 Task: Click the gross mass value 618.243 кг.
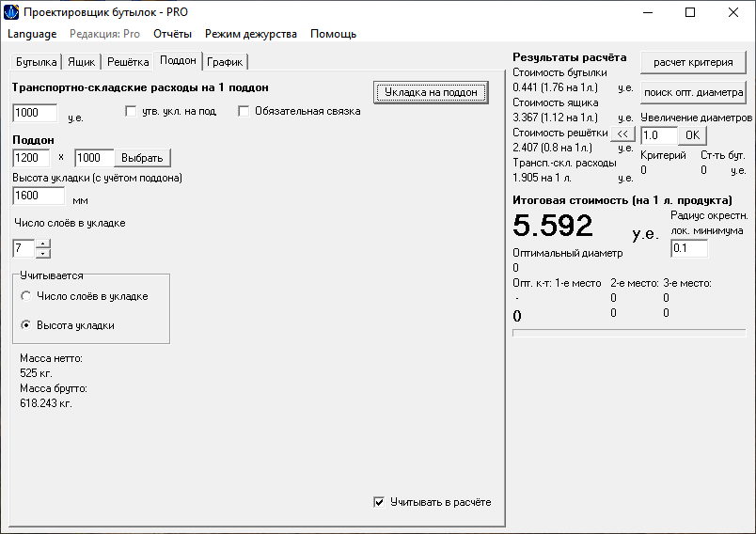[x=46, y=403]
